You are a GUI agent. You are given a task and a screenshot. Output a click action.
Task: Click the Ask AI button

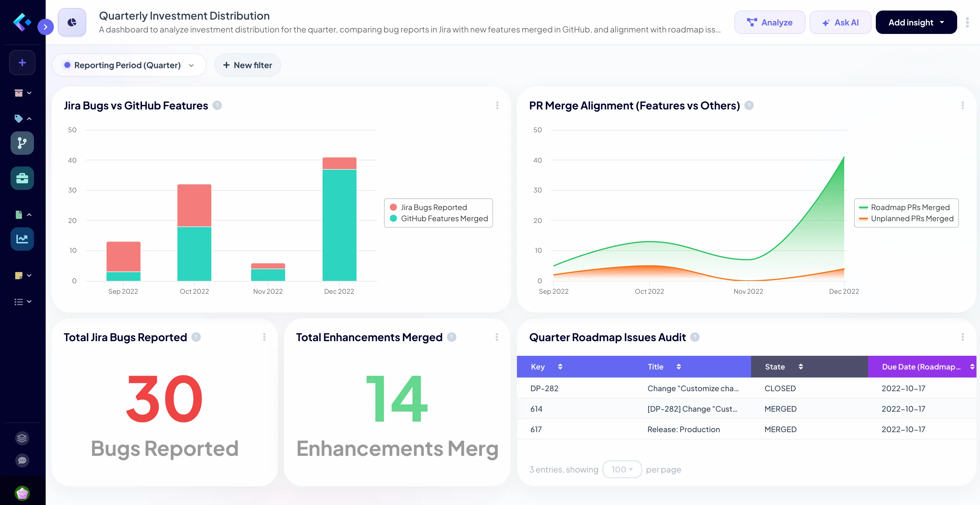tap(840, 23)
